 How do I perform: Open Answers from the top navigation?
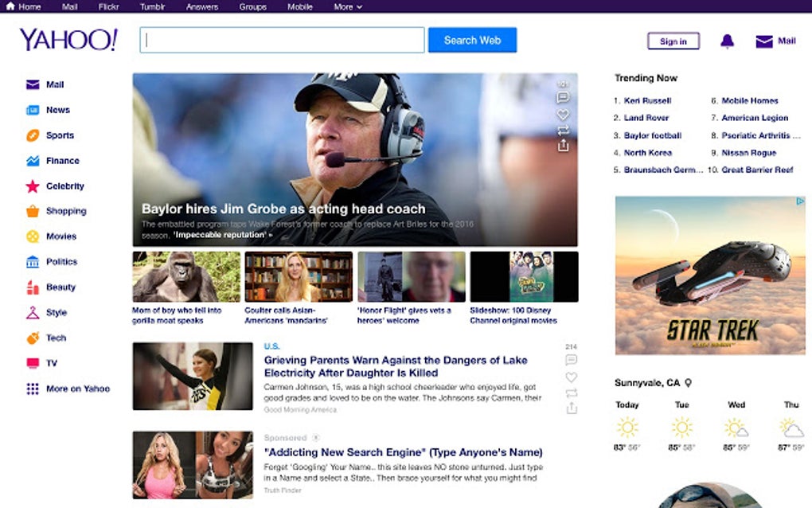201,6
